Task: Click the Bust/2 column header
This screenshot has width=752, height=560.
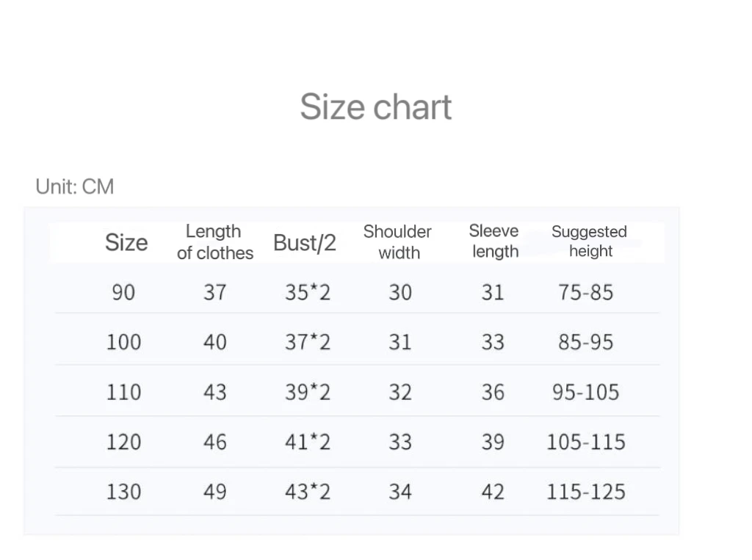Action: [x=304, y=242]
